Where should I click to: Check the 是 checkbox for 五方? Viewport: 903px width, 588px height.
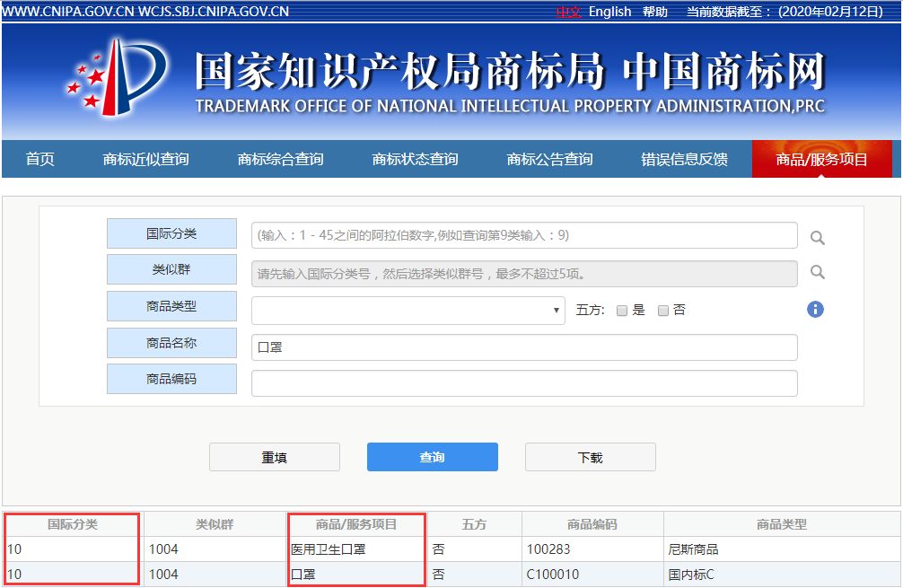621,309
